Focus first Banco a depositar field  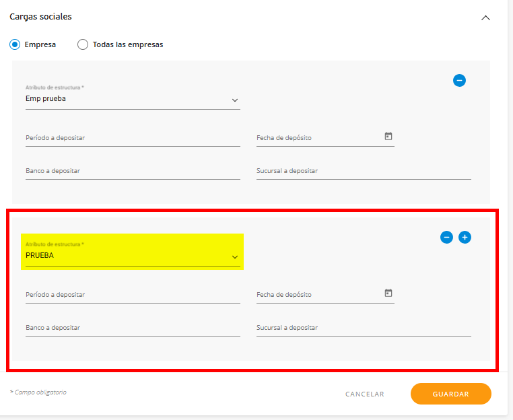133,171
